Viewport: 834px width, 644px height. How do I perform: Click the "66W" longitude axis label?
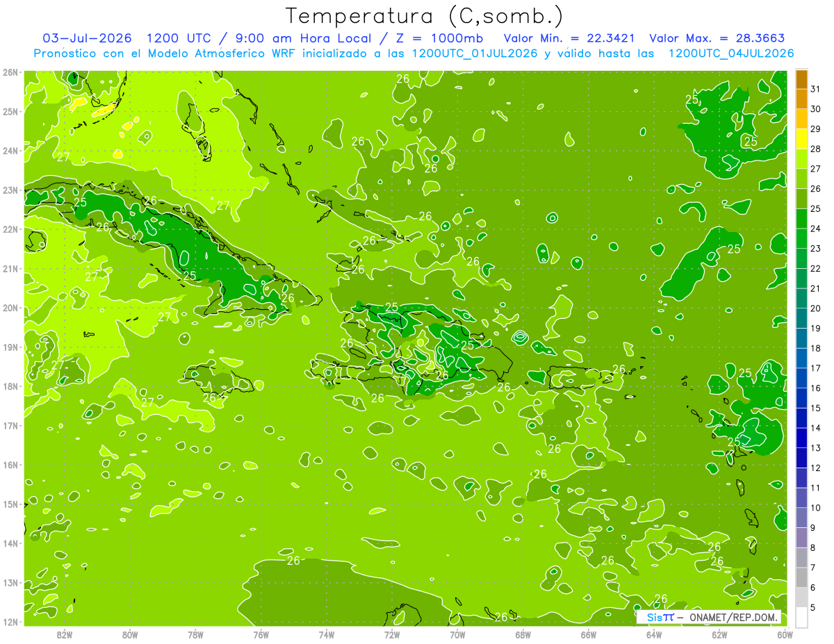coord(589,634)
